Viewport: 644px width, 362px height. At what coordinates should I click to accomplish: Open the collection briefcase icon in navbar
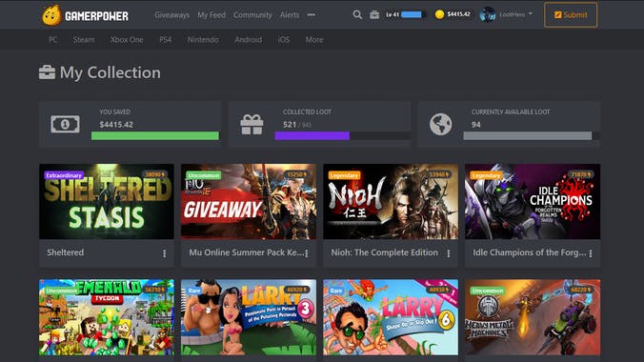point(374,15)
